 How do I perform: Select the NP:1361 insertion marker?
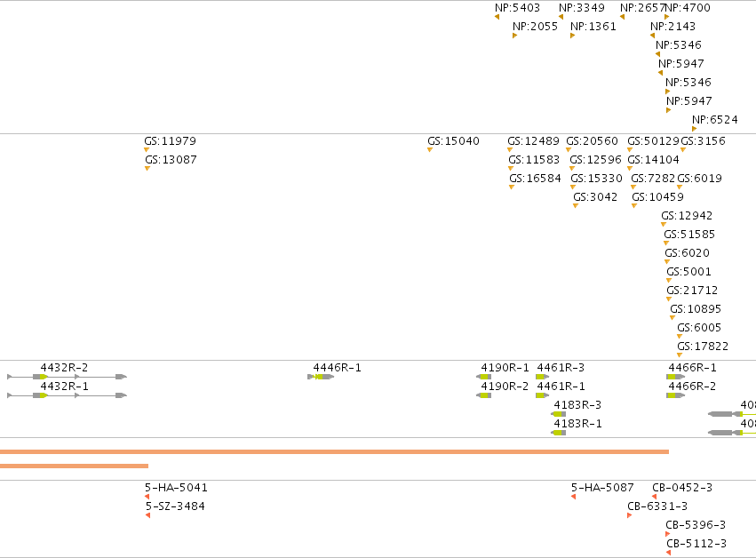tap(573, 36)
